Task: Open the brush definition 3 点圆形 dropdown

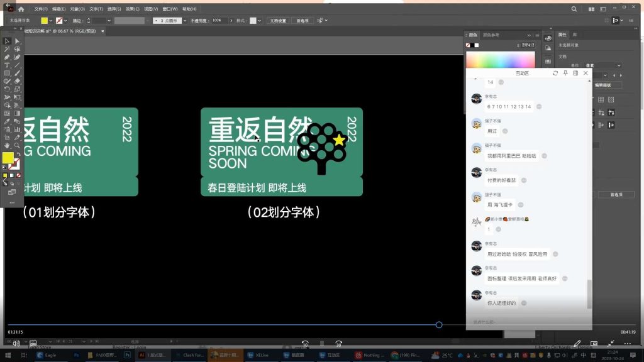Action: click(185, 21)
